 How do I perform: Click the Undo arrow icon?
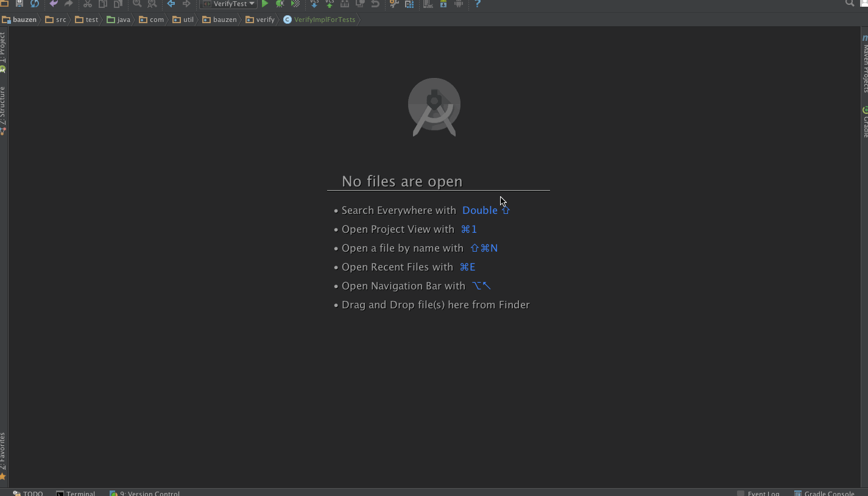point(54,4)
